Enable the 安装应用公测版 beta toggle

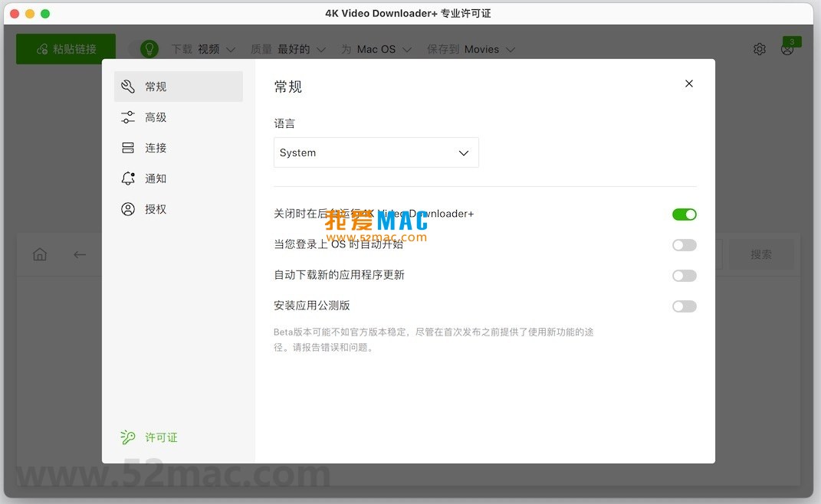point(684,306)
